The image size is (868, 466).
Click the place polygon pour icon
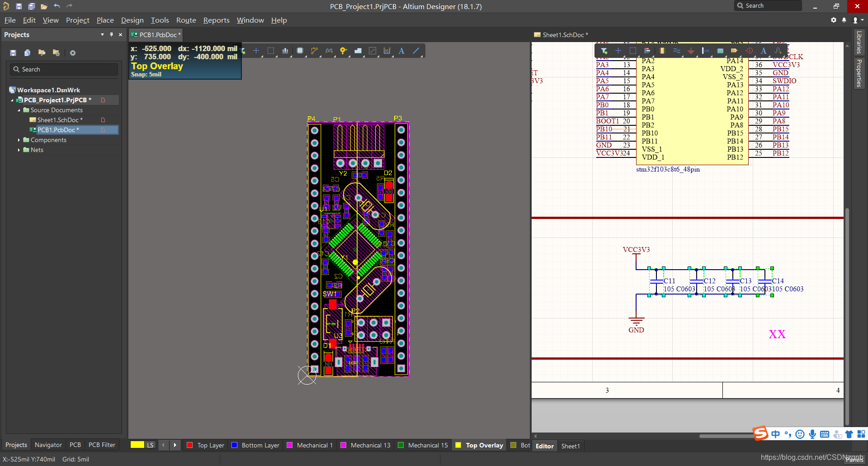pos(358,51)
